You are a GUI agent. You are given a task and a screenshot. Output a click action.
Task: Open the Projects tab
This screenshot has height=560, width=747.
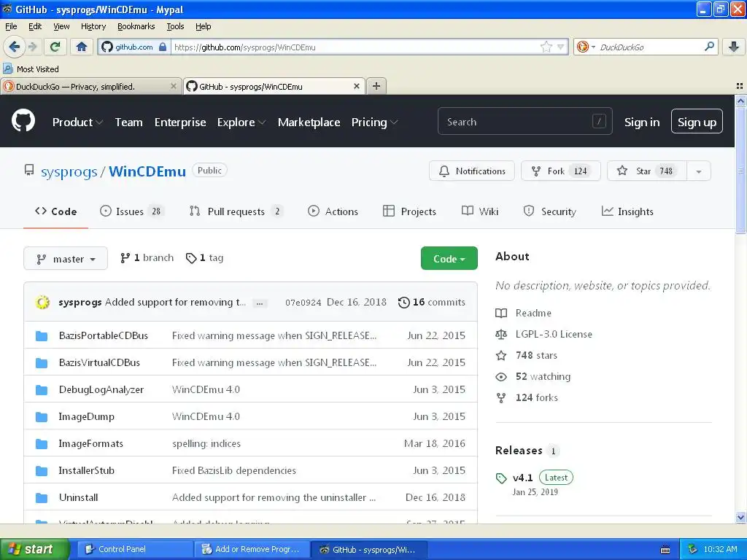click(410, 211)
